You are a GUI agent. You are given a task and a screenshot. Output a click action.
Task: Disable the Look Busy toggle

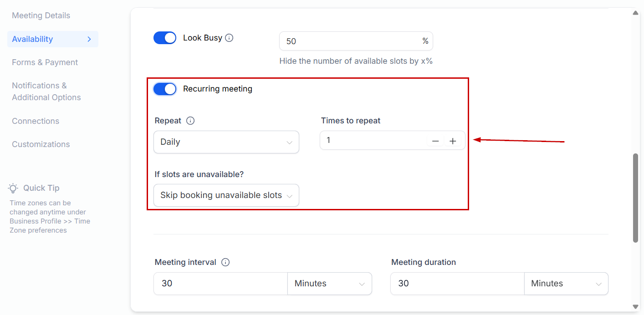point(165,38)
